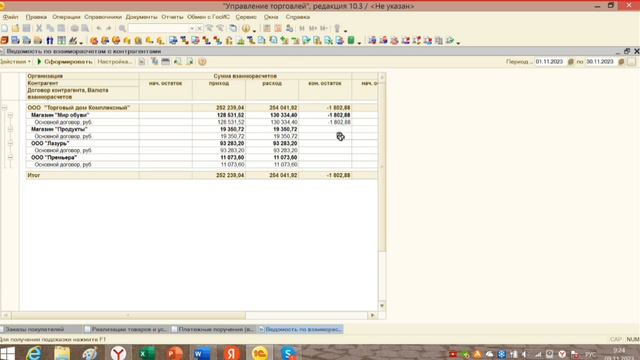The width and height of the screenshot is (640, 360).
Task: Click the Paste toolbar icon
Action: (61, 28)
